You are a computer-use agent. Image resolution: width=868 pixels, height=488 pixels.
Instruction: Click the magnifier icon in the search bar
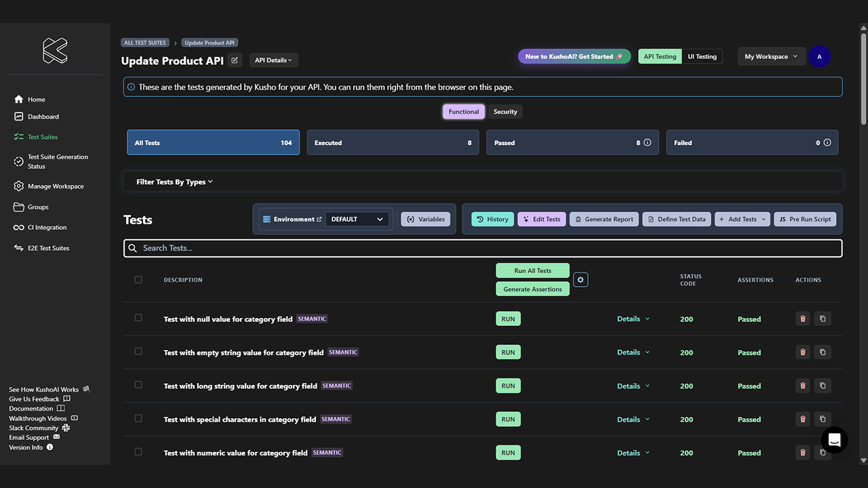(x=133, y=248)
